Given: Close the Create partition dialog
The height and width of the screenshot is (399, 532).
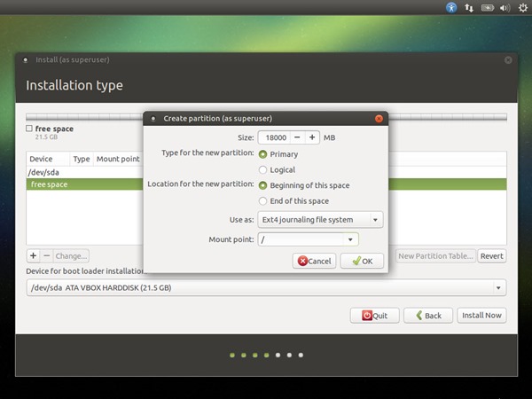Looking at the screenshot, I should pyautogui.click(x=379, y=119).
